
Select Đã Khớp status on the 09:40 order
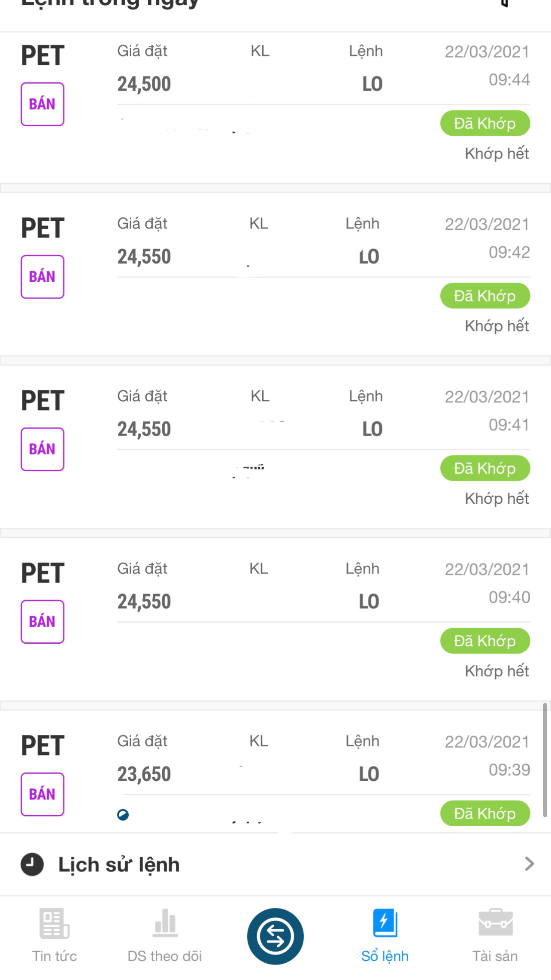click(485, 641)
